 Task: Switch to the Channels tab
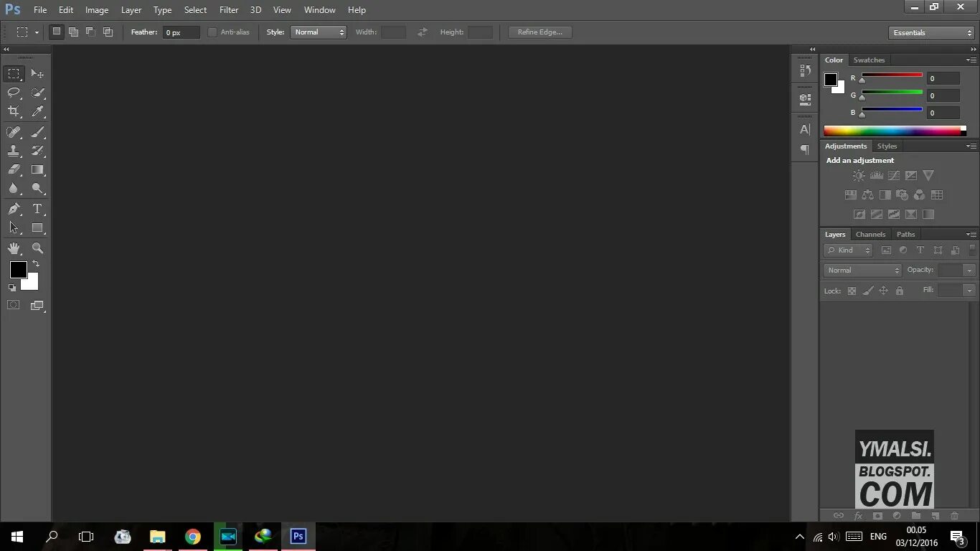870,235
